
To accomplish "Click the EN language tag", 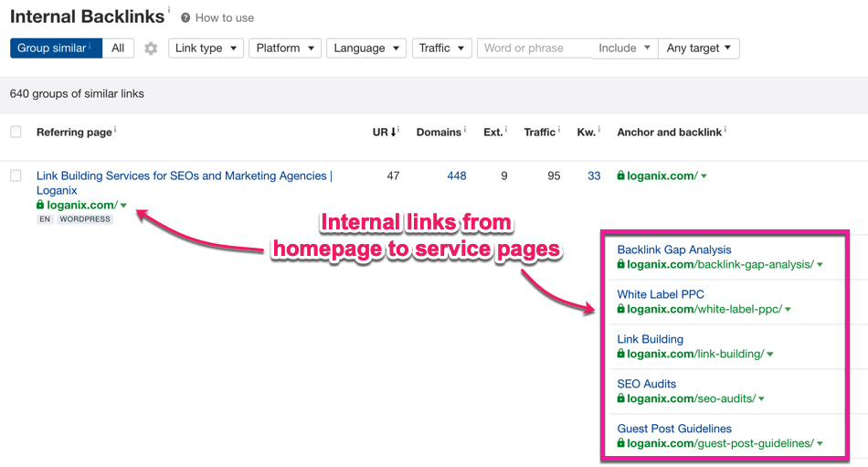I will (44, 219).
